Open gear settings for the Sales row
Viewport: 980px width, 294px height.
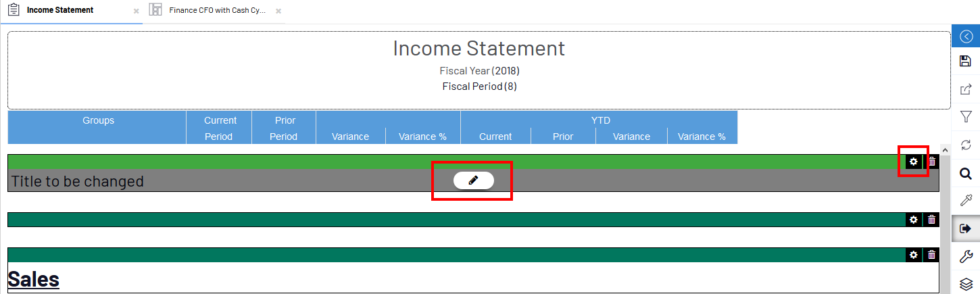click(x=914, y=255)
